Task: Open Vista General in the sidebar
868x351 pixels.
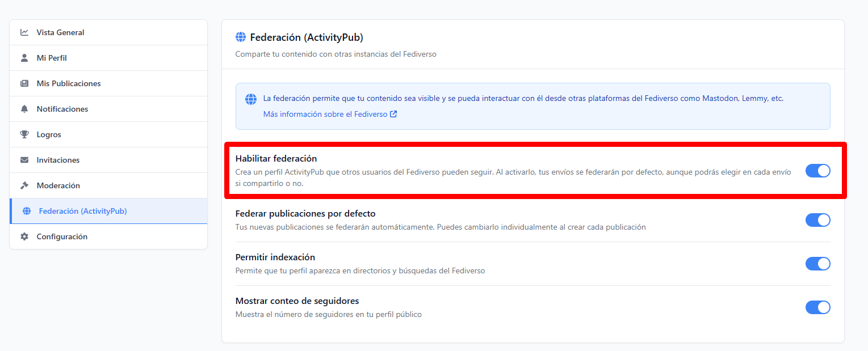Action: coord(108,32)
